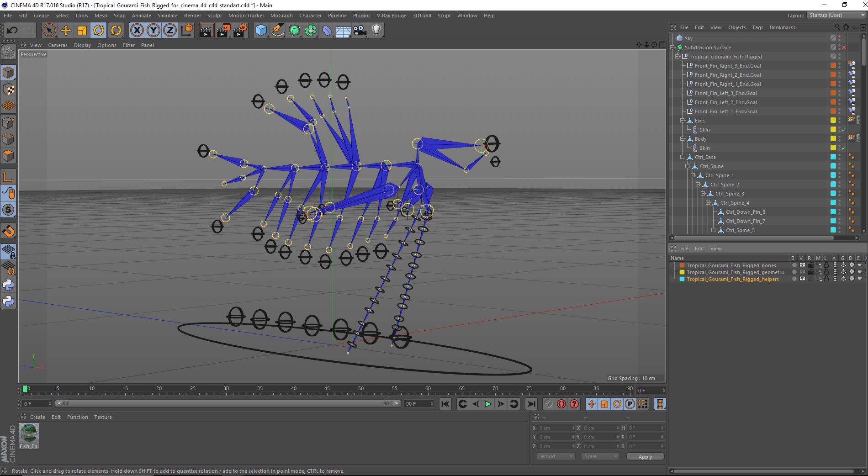Viewport: 868px width, 476px height.
Task: Make object editable icon
Action: 8,52
